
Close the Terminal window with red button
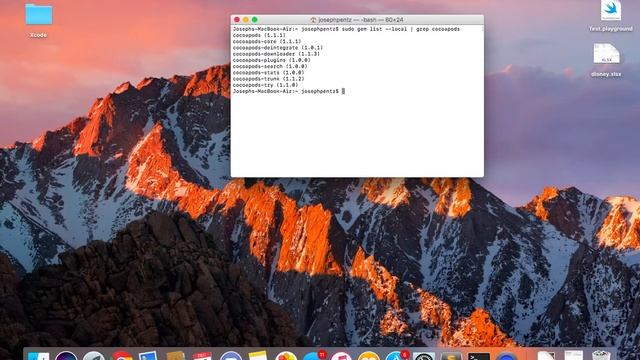[237, 20]
